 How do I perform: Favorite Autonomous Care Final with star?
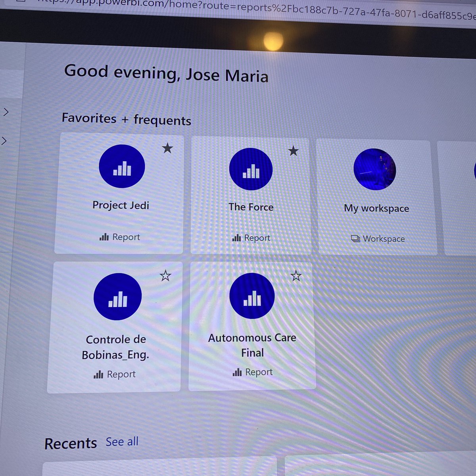[296, 275]
